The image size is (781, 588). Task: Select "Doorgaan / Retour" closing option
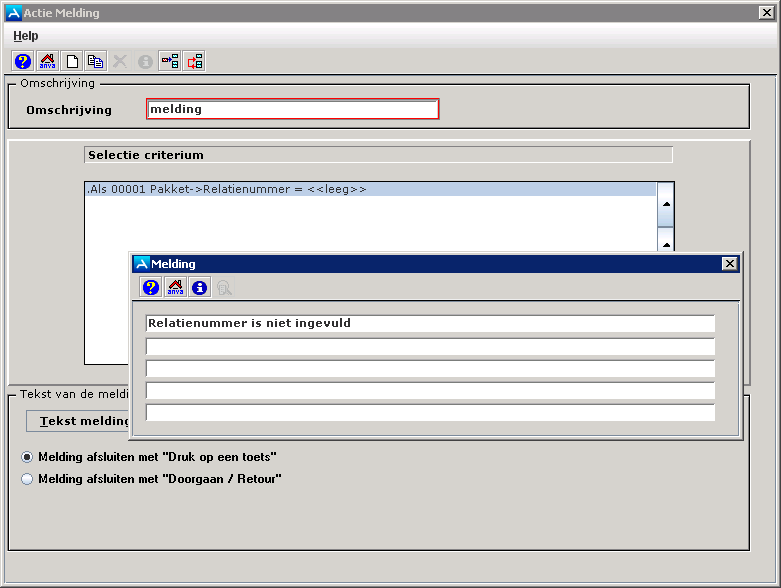tap(27, 479)
